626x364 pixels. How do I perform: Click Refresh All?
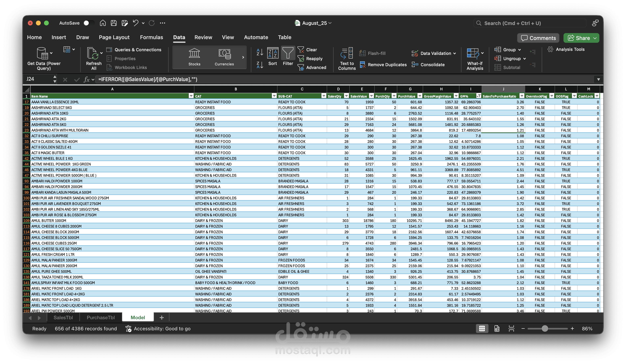point(94,58)
